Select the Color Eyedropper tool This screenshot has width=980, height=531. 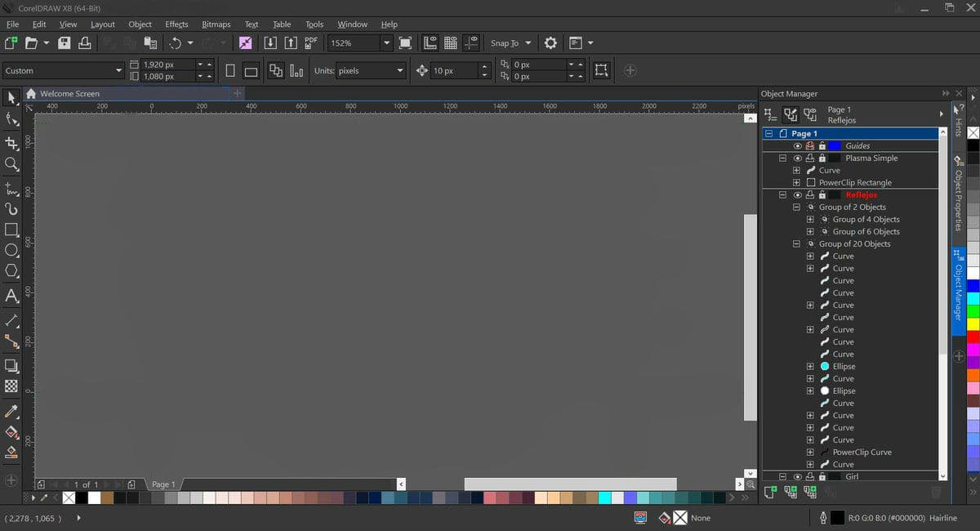11,410
